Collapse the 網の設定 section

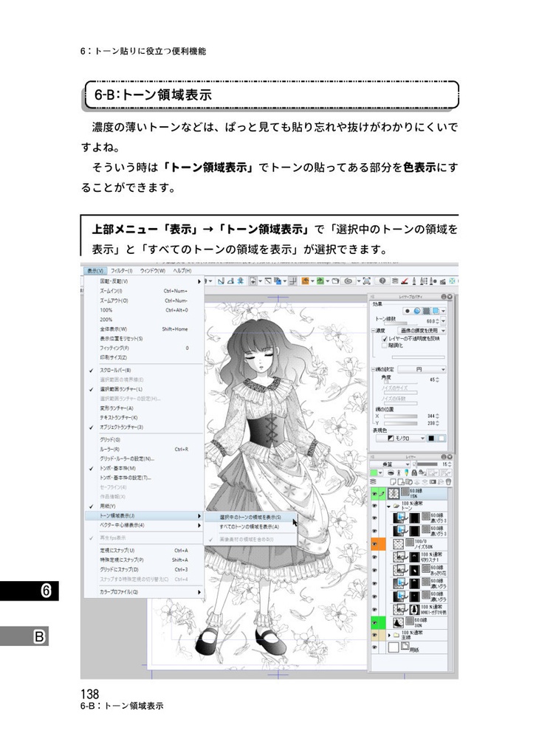(x=373, y=369)
